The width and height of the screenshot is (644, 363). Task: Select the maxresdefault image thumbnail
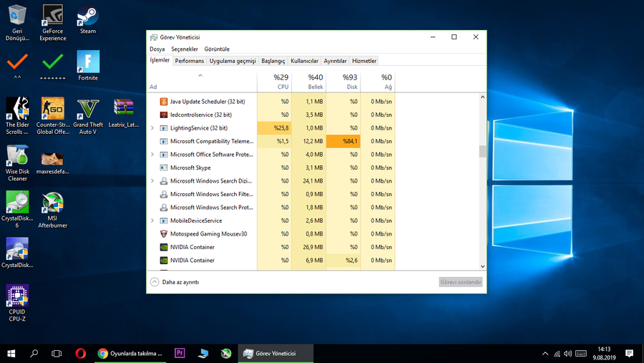click(x=52, y=163)
